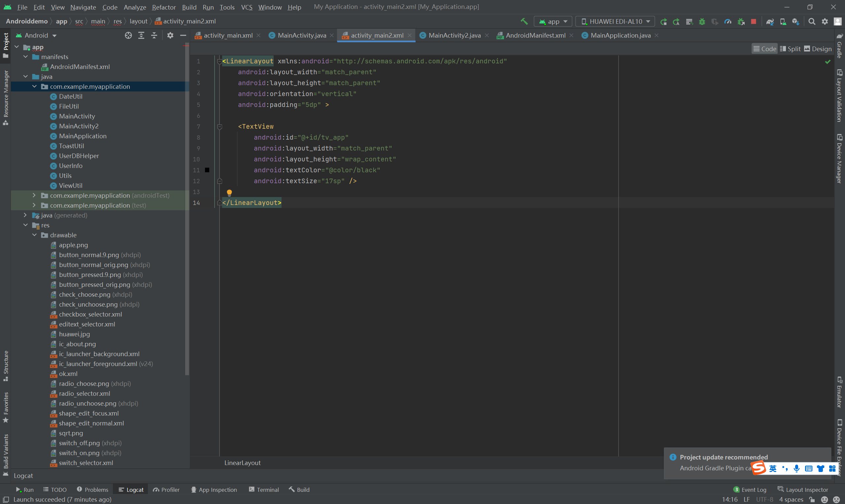Open the Profiler gauge icon in toolbar
The height and width of the screenshot is (504, 845).
click(727, 21)
